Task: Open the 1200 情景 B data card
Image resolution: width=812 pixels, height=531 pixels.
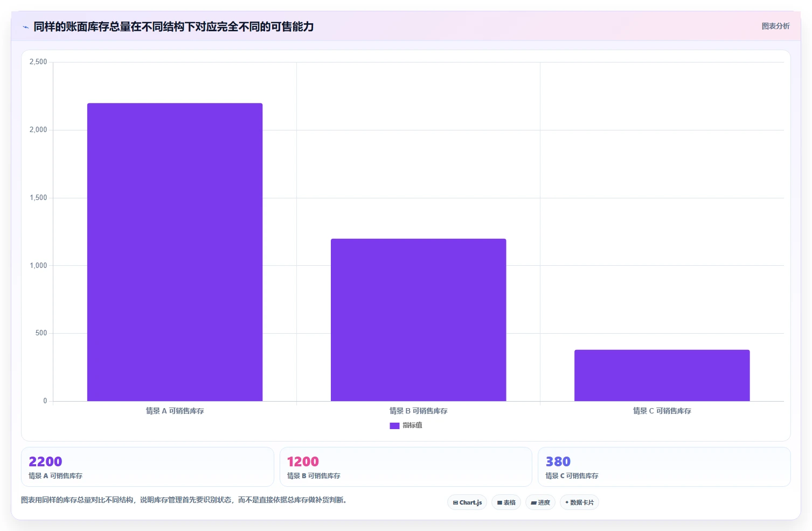Action: point(406,467)
